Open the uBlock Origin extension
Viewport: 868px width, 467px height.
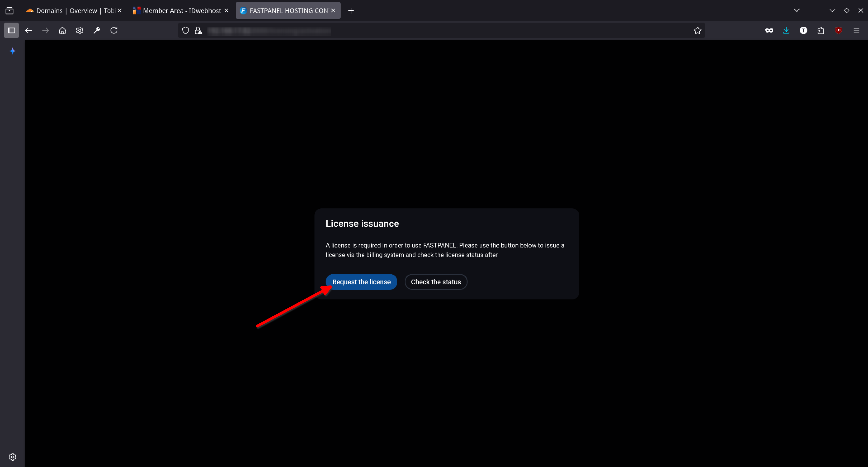(838, 31)
